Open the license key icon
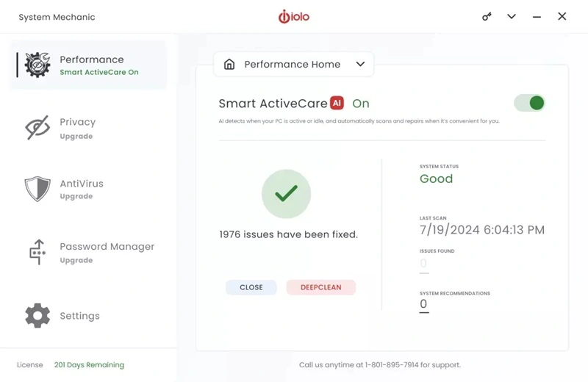This screenshot has width=588, height=382. 487,16
